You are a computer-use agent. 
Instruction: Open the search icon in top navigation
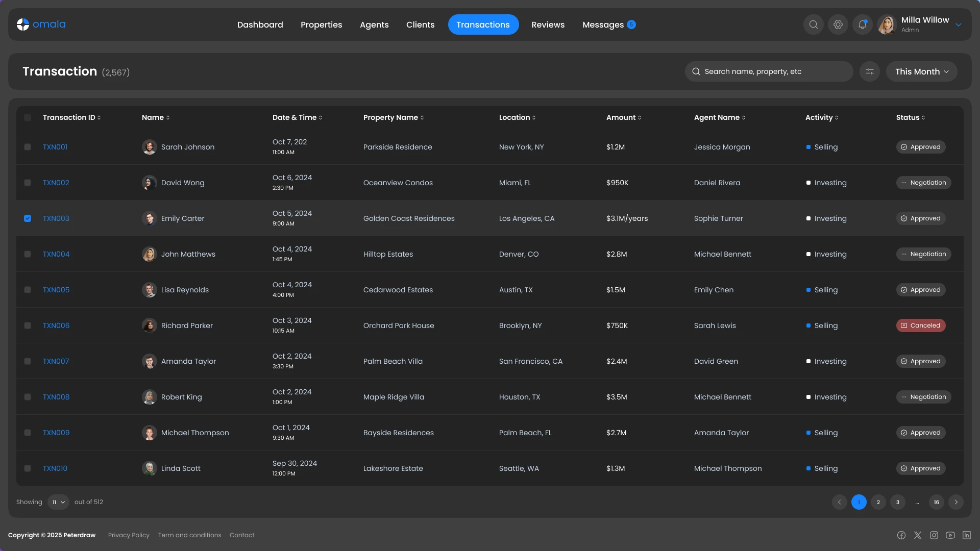[x=813, y=24]
